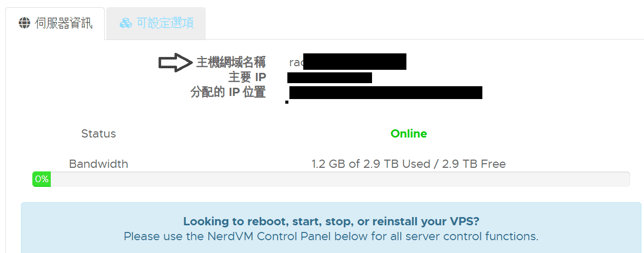Click the globe icon on 伺服器資訊 tab
This screenshot has width=644, height=253.
[x=24, y=24]
